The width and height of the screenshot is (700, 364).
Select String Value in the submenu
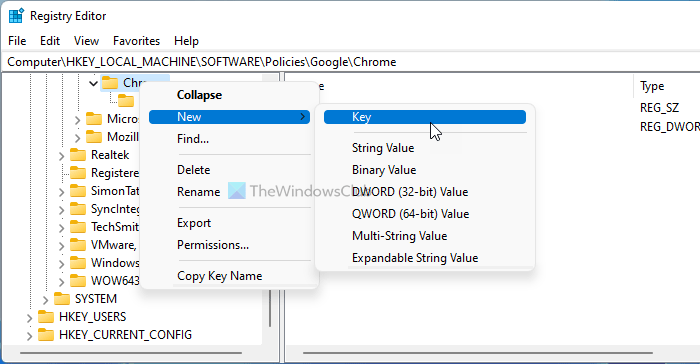(425, 148)
